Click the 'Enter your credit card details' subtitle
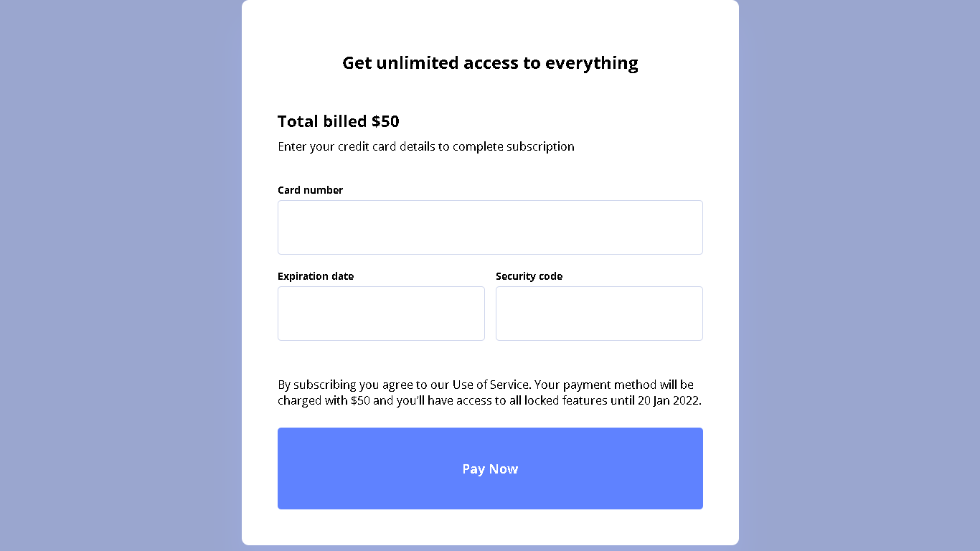The height and width of the screenshot is (551, 980). pos(426,146)
